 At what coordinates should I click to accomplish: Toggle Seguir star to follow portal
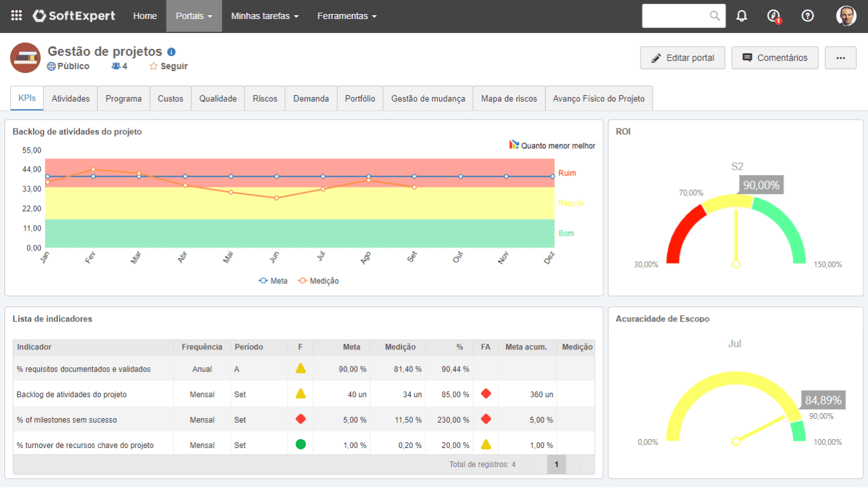[x=154, y=66]
